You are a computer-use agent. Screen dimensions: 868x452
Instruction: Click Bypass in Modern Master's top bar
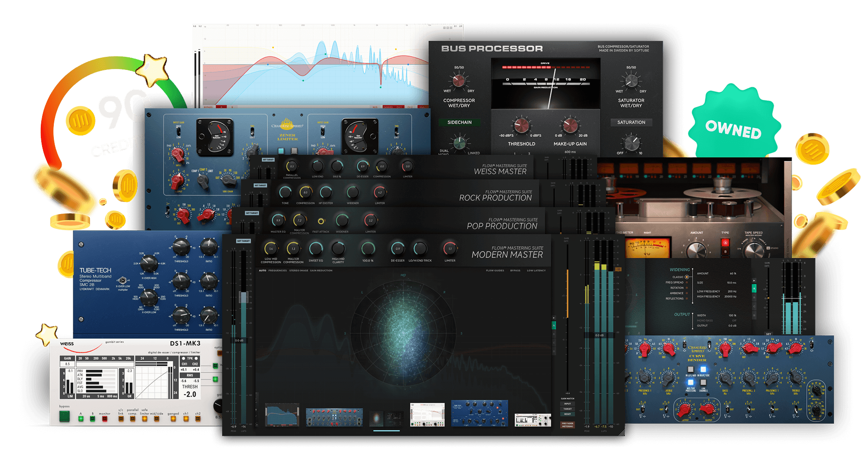coord(515,271)
